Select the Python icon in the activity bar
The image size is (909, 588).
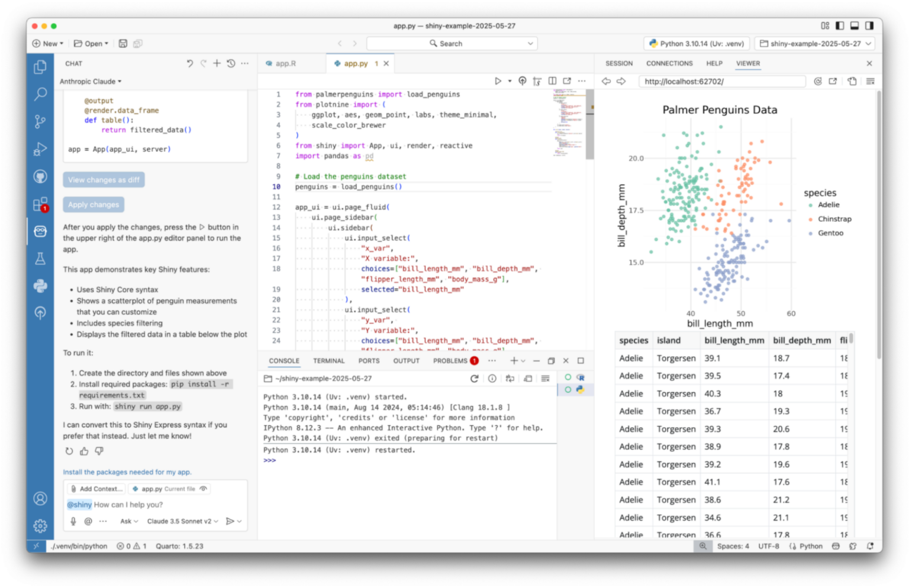pos(40,286)
